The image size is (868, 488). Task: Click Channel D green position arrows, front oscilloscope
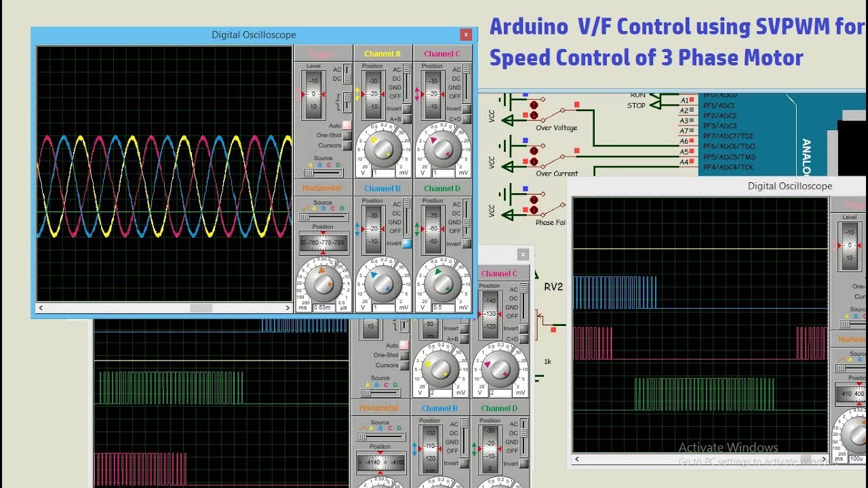417,229
